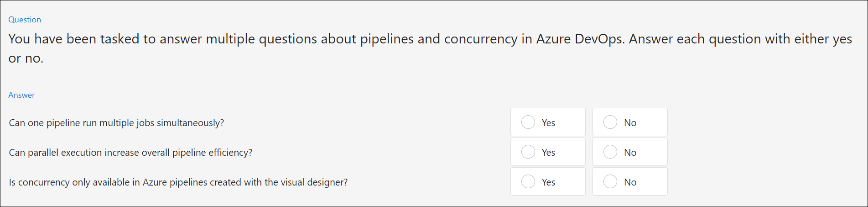Select No radio for multiple jobs simultaneously
Viewport: 868px width, 207px height.
[610, 122]
